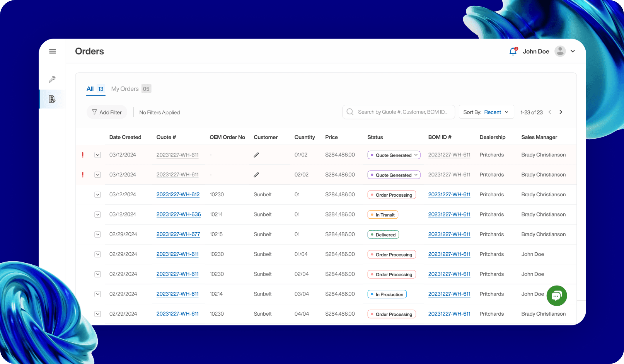Switch to the My Orders tab
Viewport: 624px width, 364px height.
point(131,89)
